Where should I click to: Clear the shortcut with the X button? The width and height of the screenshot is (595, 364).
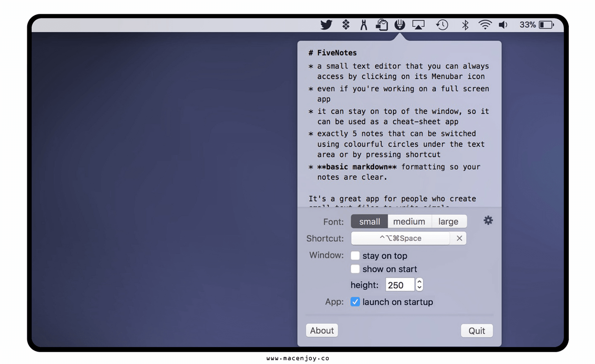coord(459,238)
